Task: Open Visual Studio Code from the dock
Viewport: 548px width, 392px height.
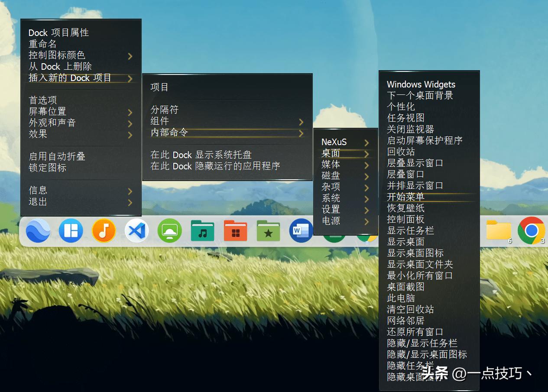Action: point(136,231)
